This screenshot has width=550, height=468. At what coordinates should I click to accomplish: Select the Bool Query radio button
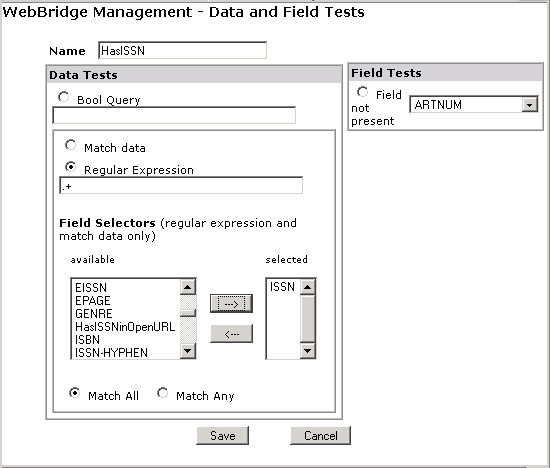63,97
